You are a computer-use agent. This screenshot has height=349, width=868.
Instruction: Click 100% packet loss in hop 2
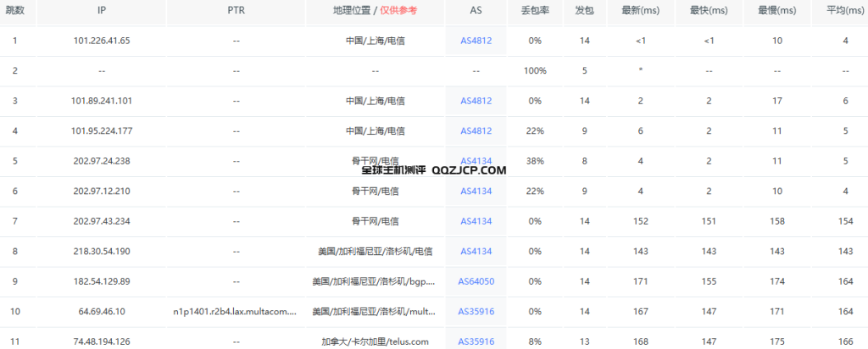535,71
